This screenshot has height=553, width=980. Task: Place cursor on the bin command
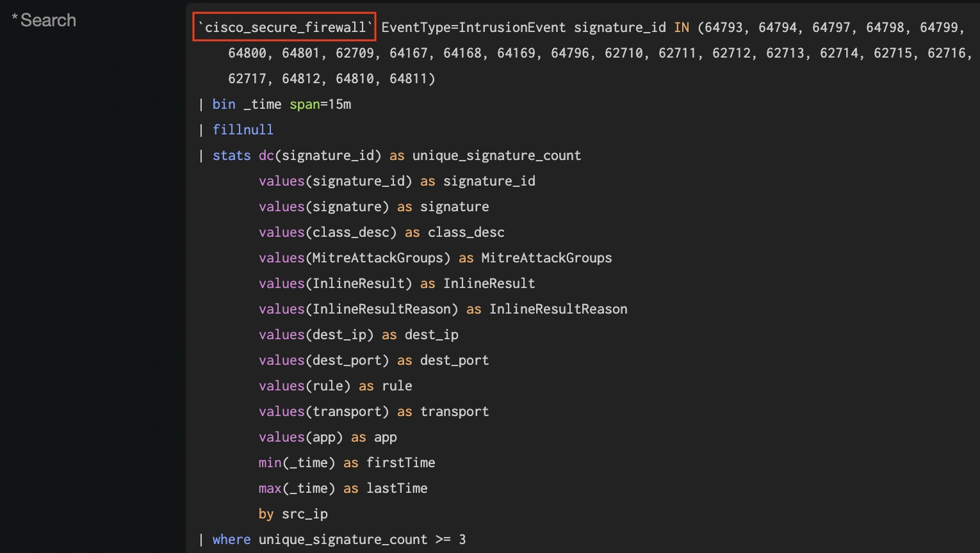(224, 104)
